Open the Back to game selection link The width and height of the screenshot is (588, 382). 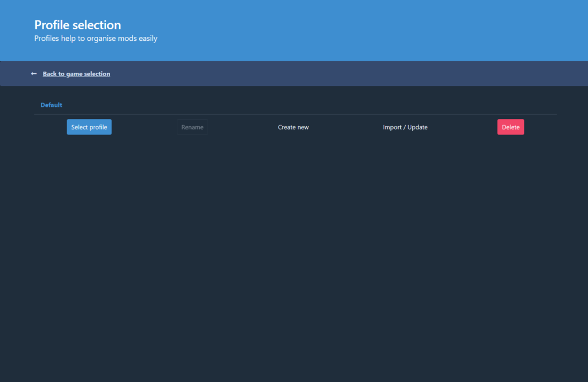tap(76, 74)
